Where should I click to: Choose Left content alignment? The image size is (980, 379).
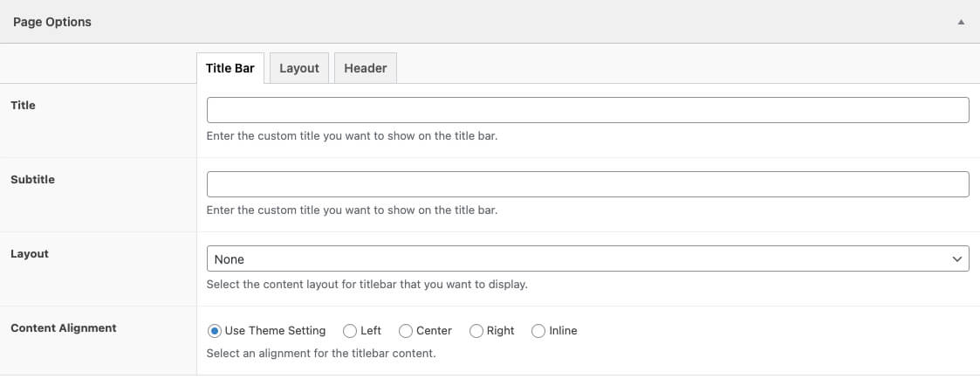[350, 331]
